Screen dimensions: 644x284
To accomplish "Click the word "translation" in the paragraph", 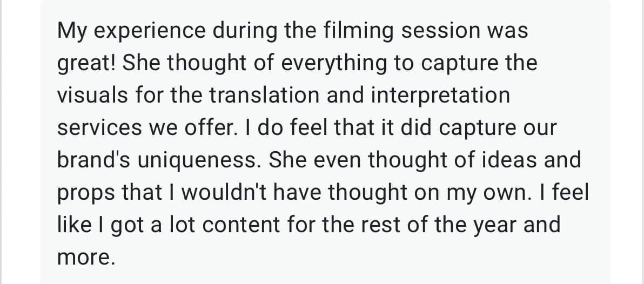I will (x=267, y=96).
